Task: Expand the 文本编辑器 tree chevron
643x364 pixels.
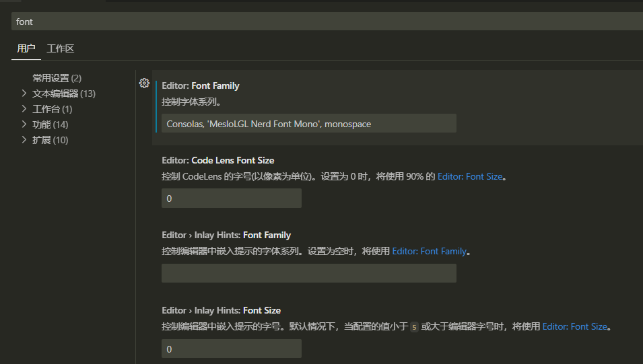Action: coord(24,94)
